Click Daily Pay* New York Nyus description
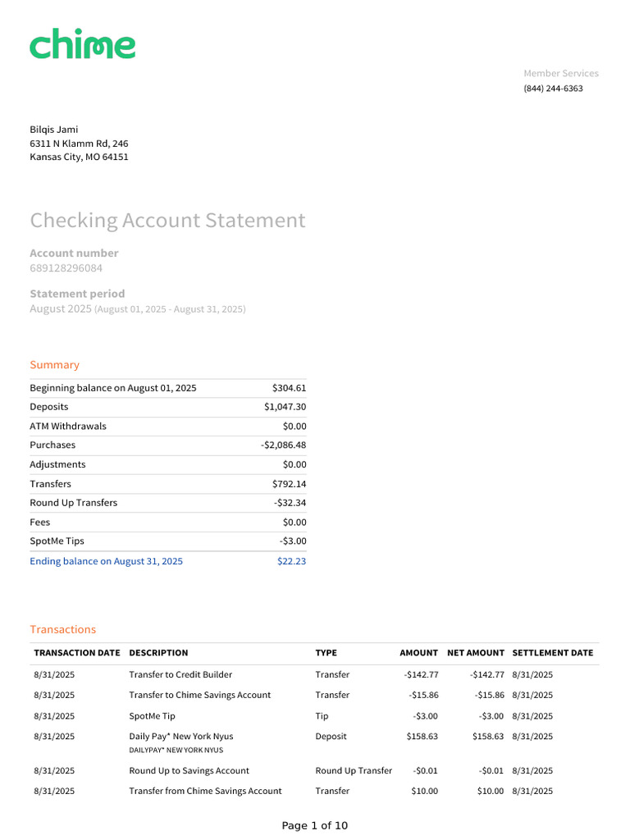 pos(181,737)
